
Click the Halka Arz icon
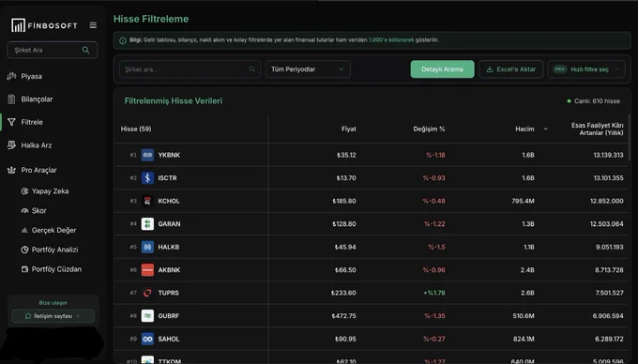click(11, 145)
